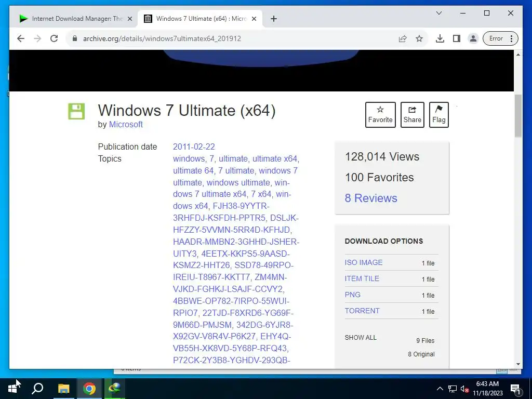Viewport: 532px width, 399px height.
Task: Open the notification center icon
Action: 515,389
